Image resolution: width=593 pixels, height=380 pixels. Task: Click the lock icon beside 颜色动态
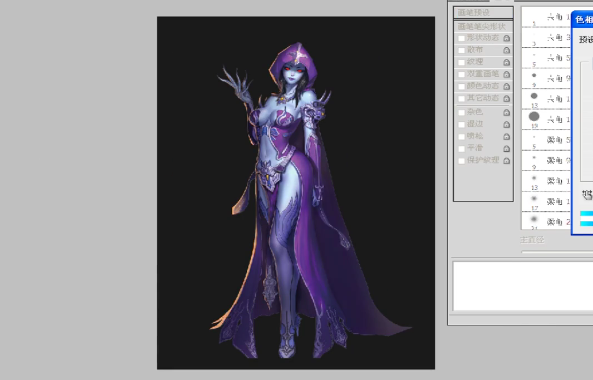pyautogui.click(x=507, y=87)
